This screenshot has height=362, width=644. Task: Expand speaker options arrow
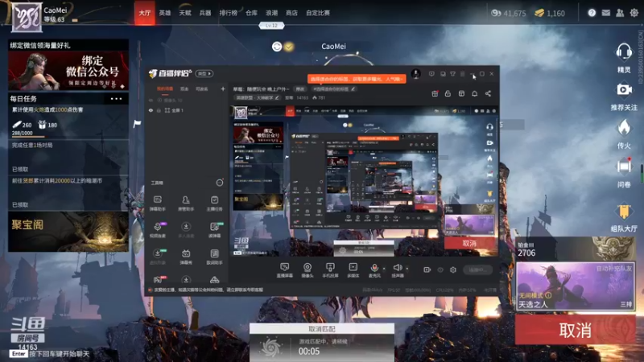click(407, 269)
